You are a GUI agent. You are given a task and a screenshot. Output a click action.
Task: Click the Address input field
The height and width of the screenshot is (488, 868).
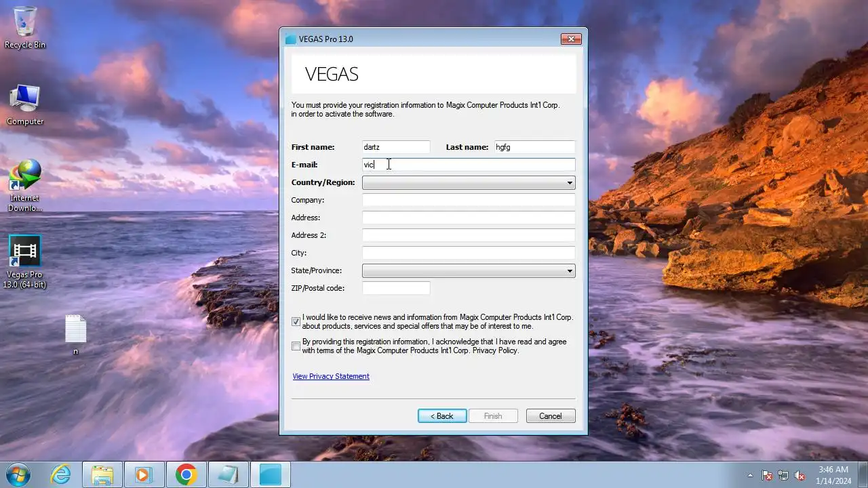pyautogui.click(x=469, y=218)
